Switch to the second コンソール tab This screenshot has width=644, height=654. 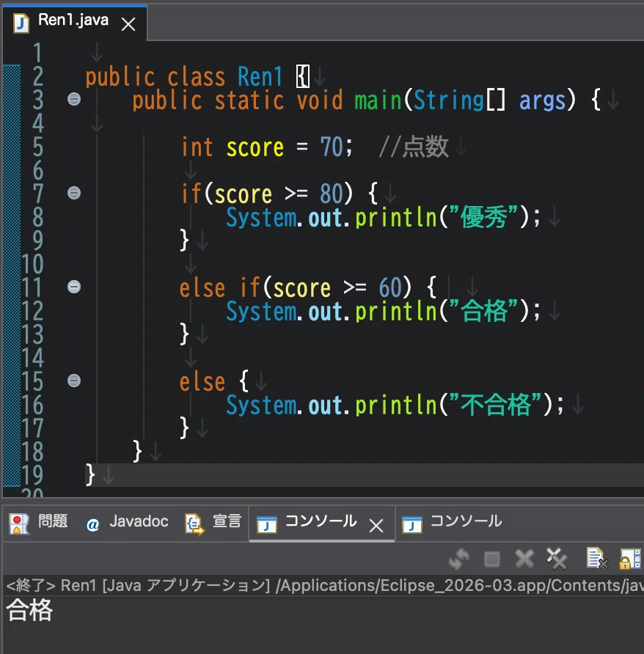[452, 522]
